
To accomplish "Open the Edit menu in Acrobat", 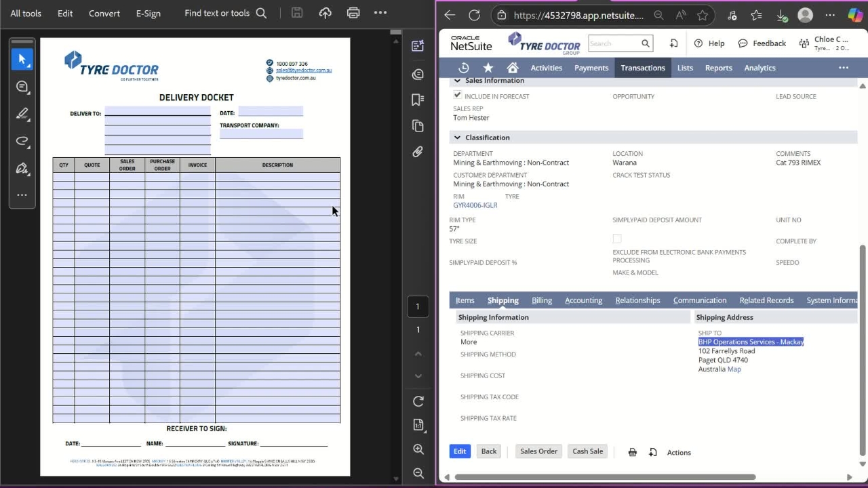I will (x=65, y=13).
